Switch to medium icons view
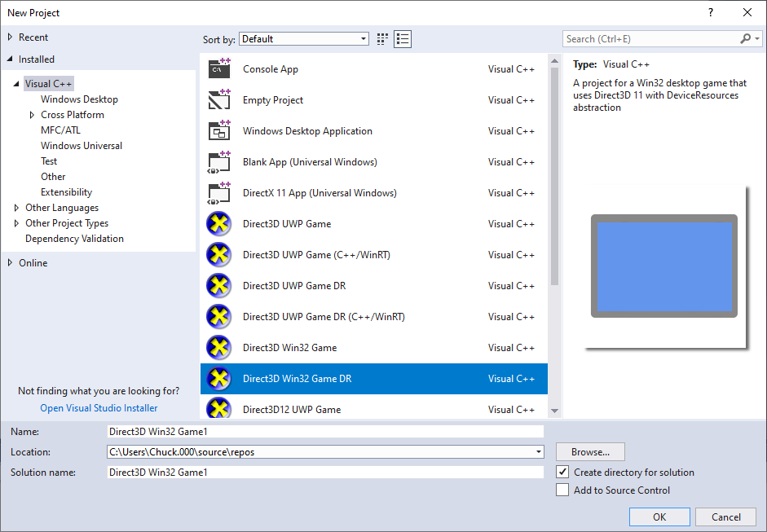767x532 pixels. tap(381, 38)
